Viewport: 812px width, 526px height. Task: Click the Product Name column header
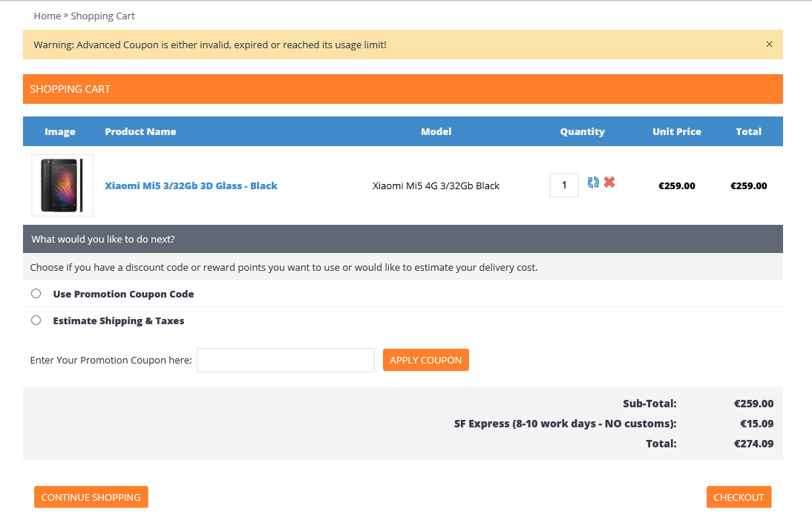click(140, 131)
